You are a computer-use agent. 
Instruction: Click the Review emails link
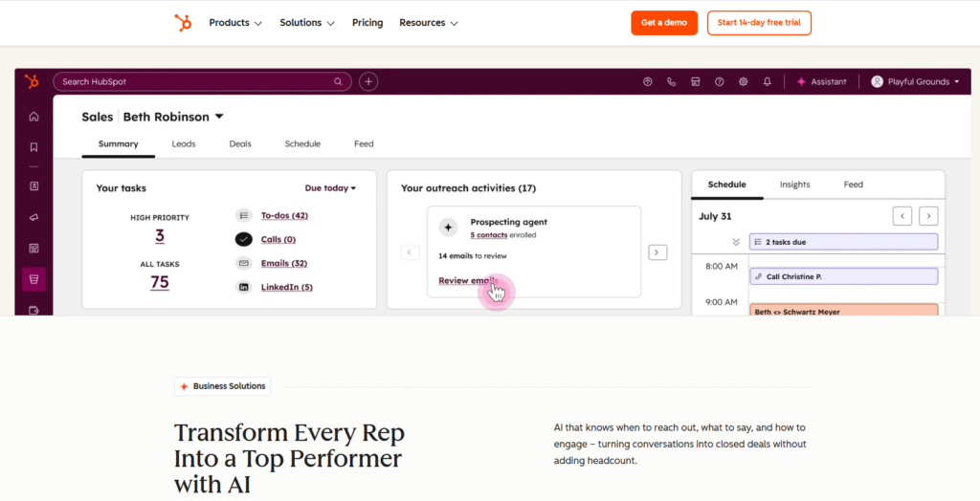click(x=467, y=280)
